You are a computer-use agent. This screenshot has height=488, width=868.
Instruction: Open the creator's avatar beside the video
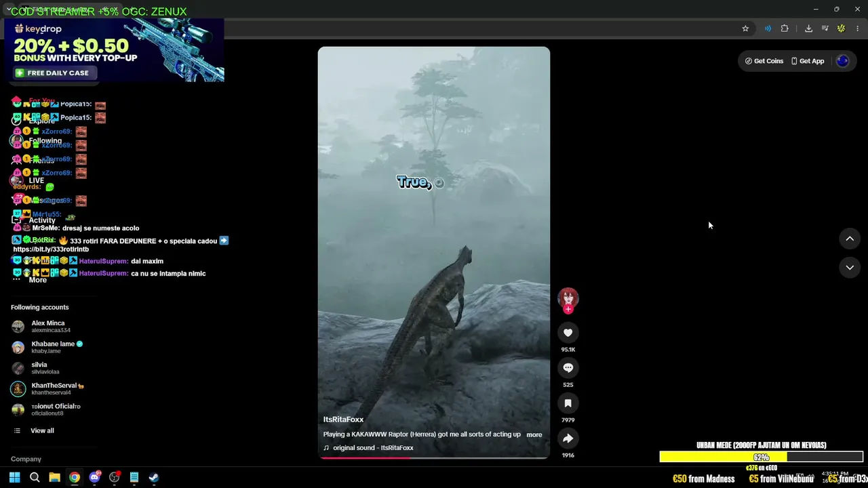(x=568, y=298)
